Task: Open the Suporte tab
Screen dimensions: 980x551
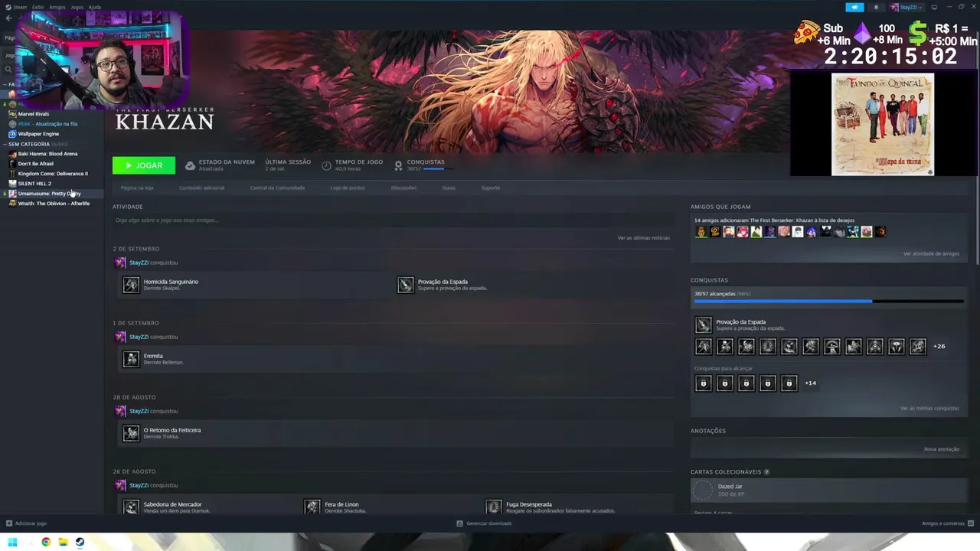Action: 491,187
